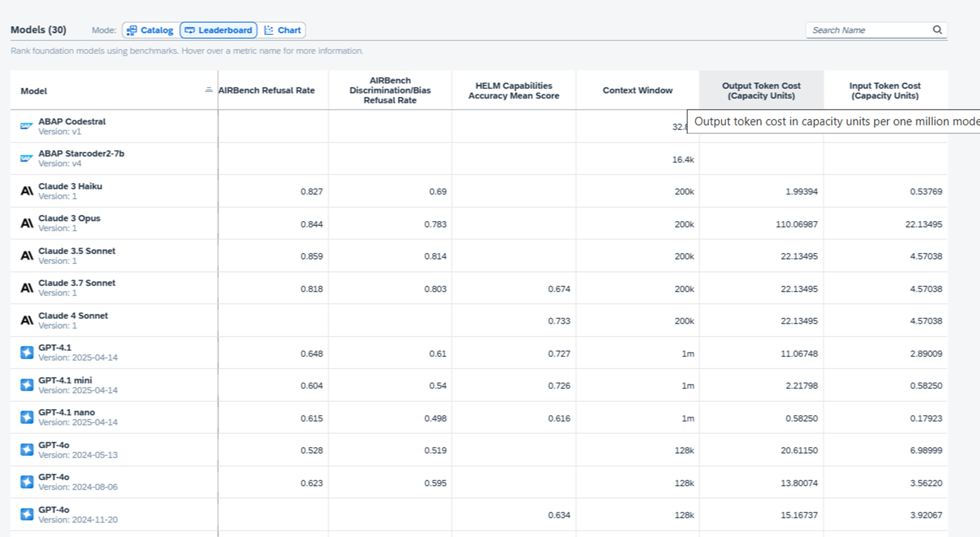
Task: Select the Claude 4 Sonnet model name
Action: (73, 316)
